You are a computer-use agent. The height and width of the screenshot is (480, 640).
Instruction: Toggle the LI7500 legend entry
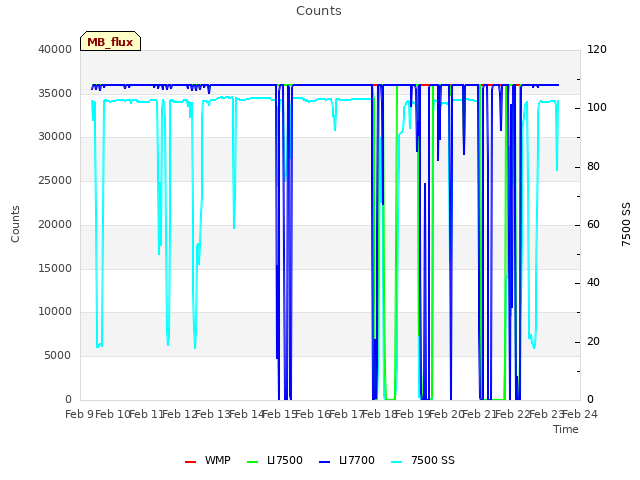click(x=275, y=460)
